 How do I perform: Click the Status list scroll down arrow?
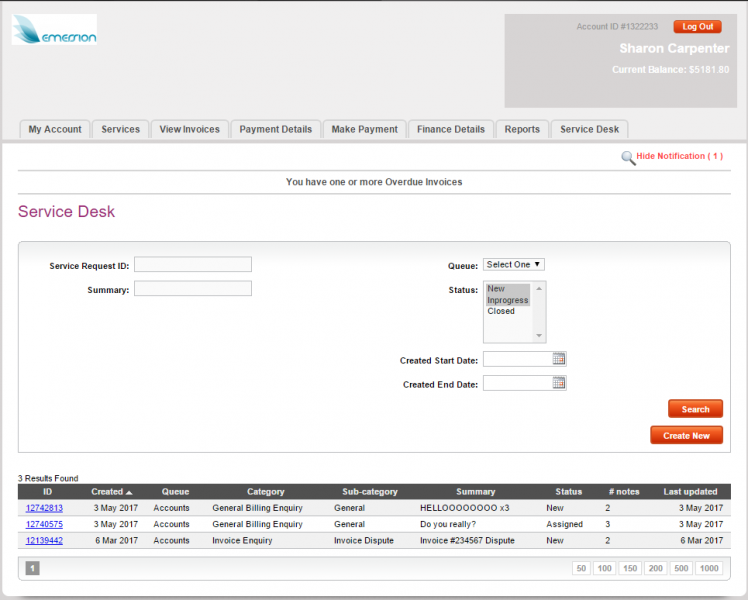point(539,336)
